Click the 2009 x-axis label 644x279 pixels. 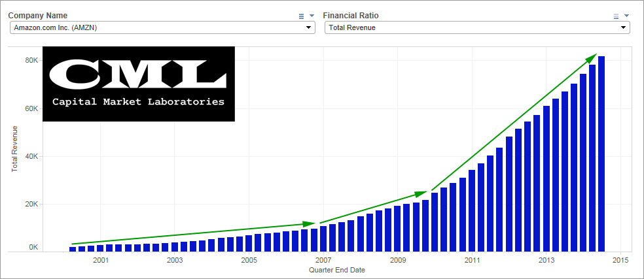click(x=397, y=261)
